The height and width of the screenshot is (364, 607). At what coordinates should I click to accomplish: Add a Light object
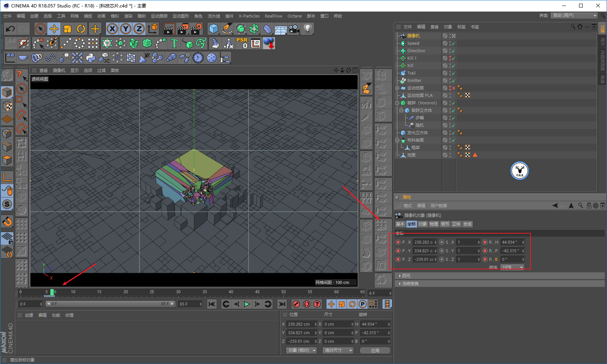click(308, 29)
